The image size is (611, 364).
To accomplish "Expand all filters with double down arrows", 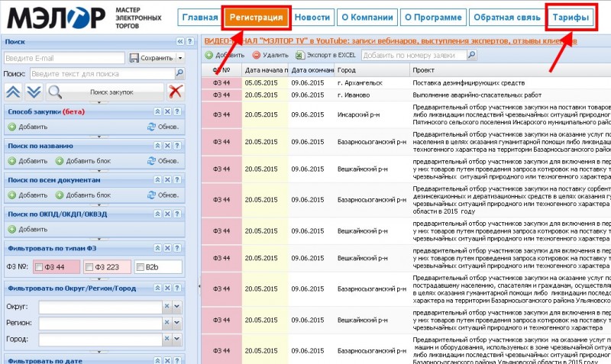I will 34,92.
